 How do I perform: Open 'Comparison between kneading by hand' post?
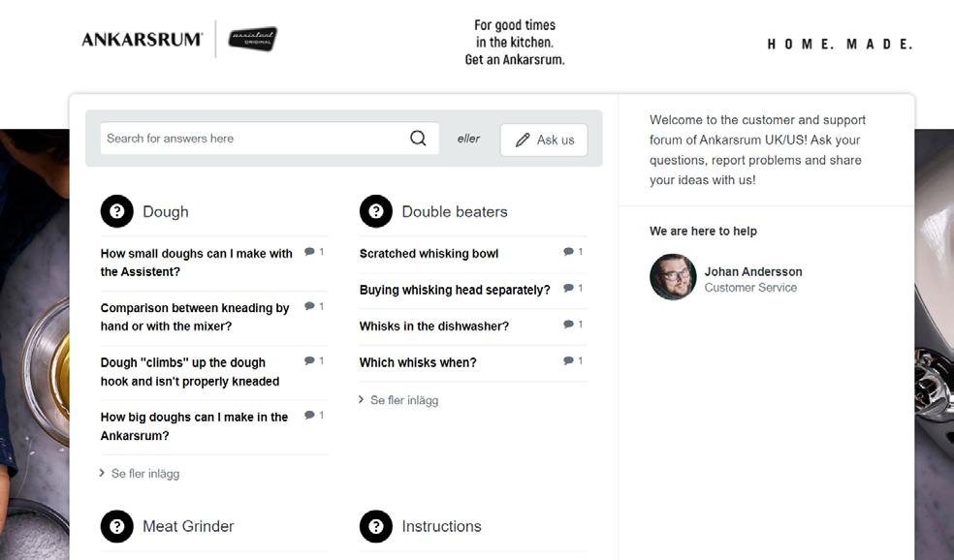click(x=195, y=317)
